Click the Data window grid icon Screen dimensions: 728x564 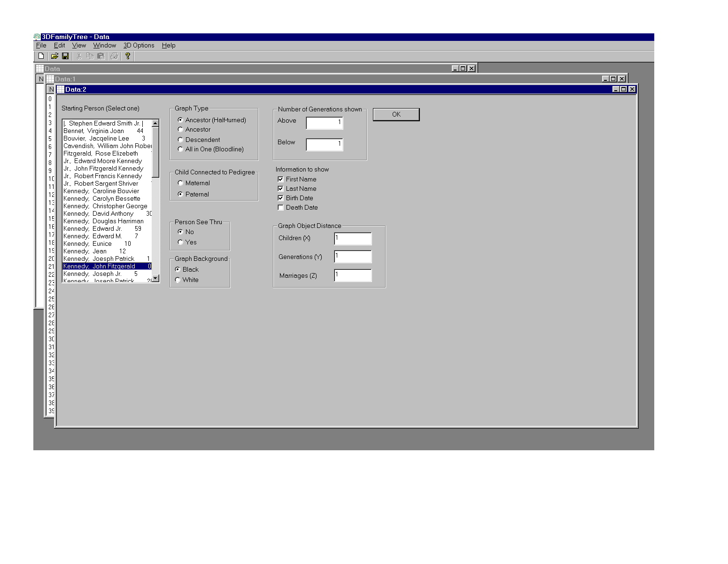pyautogui.click(x=40, y=69)
